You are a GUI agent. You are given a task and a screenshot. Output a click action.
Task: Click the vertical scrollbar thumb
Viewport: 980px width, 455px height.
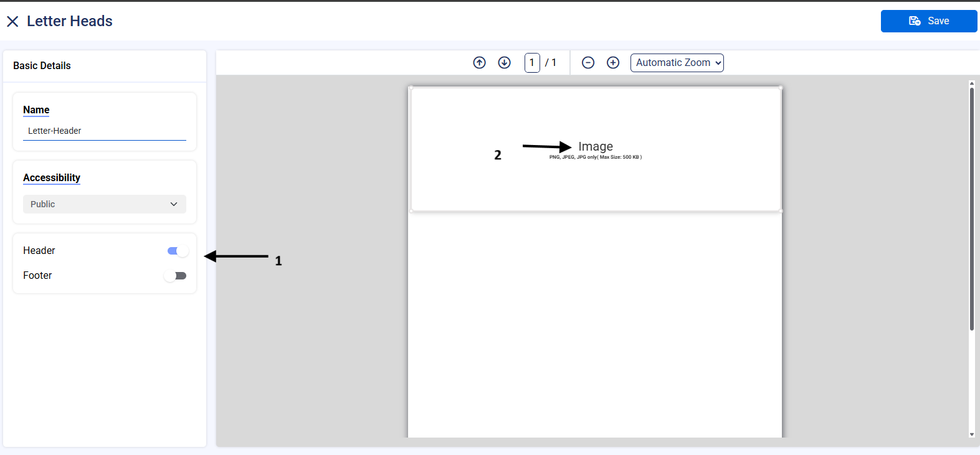click(x=971, y=209)
